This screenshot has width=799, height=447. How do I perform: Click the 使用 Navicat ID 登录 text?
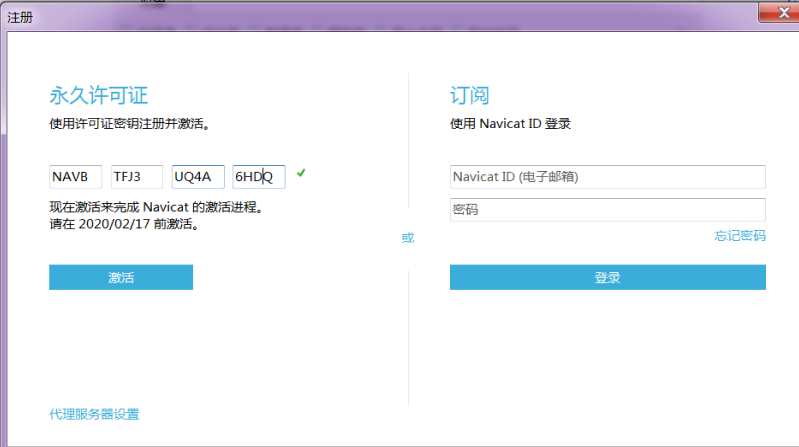tap(510, 124)
